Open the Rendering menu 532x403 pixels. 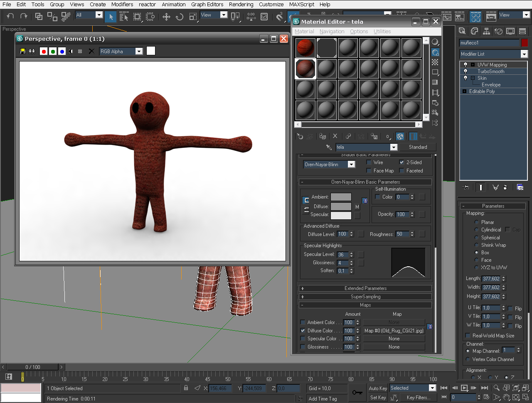coord(241,5)
